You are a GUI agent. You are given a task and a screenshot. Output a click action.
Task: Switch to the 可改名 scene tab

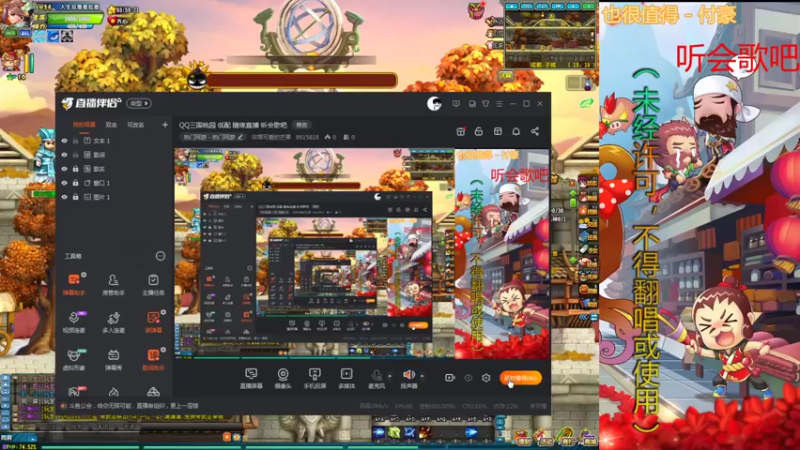tap(135, 124)
